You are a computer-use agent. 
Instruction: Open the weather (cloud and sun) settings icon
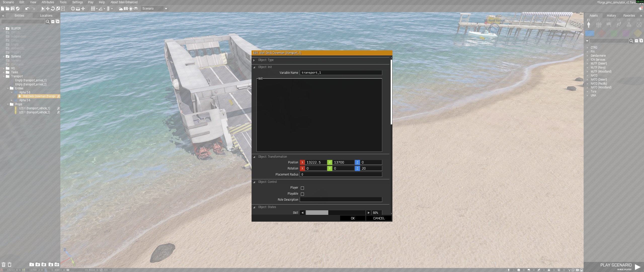click(121, 9)
